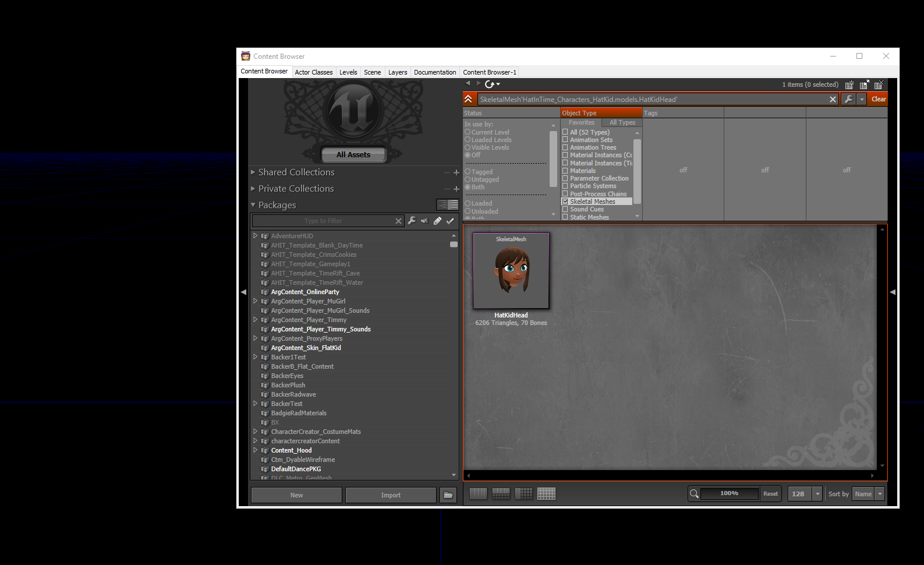The height and width of the screenshot is (565, 924).
Task: Add a new Private Collection with plus
Action: pyautogui.click(x=456, y=189)
